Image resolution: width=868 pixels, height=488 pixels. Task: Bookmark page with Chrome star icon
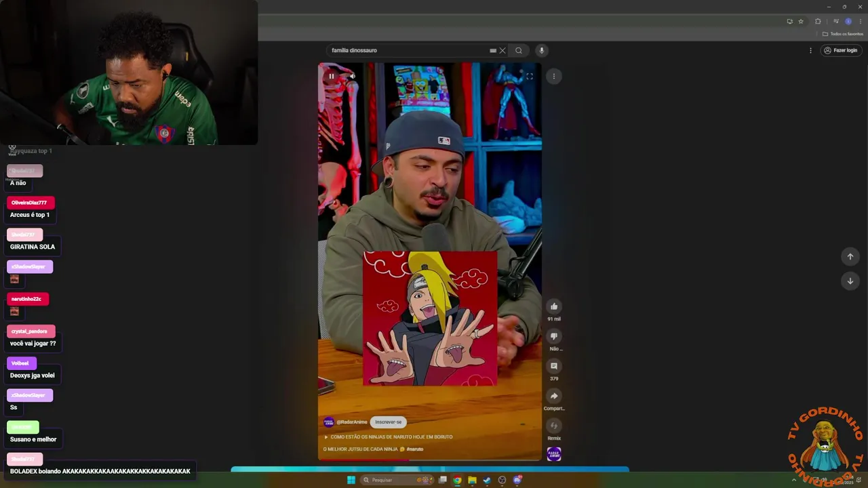801,21
